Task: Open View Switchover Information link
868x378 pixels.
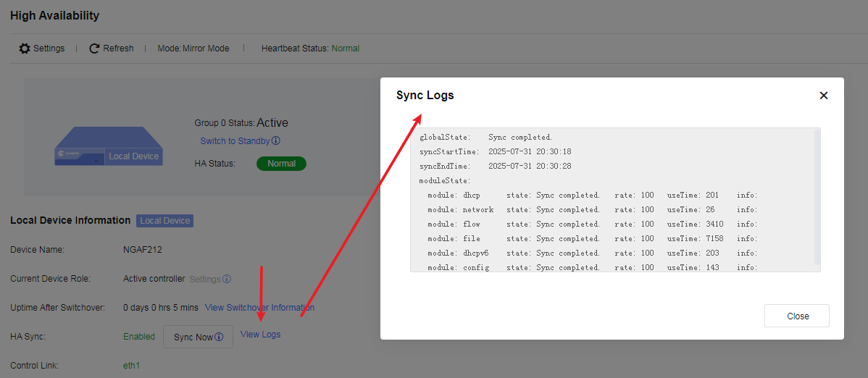Action: pyautogui.click(x=259, y=307)
